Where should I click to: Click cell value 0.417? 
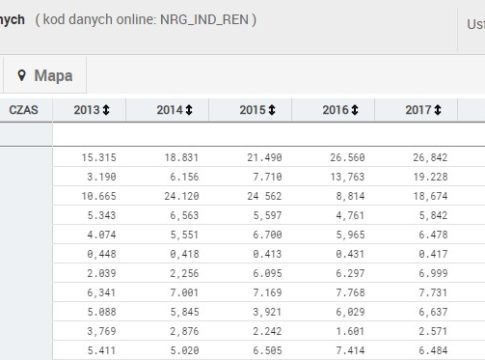point(433,254)
